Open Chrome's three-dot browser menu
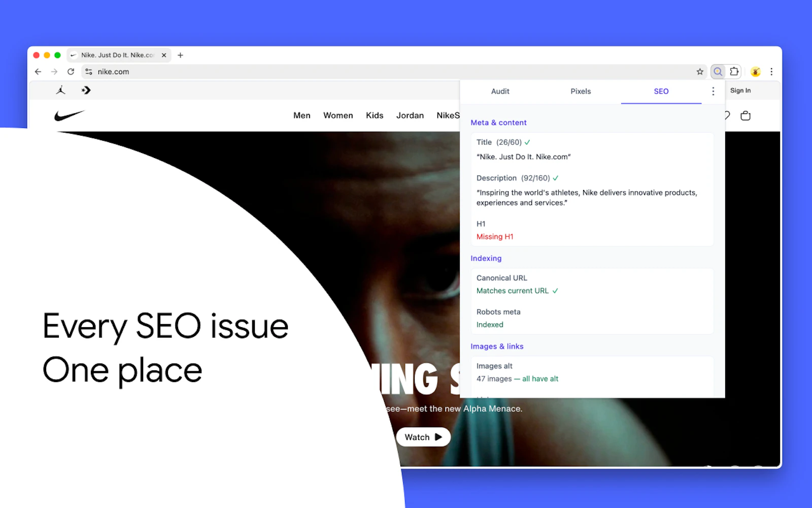 pyautogui.click(x=771, y=72)
